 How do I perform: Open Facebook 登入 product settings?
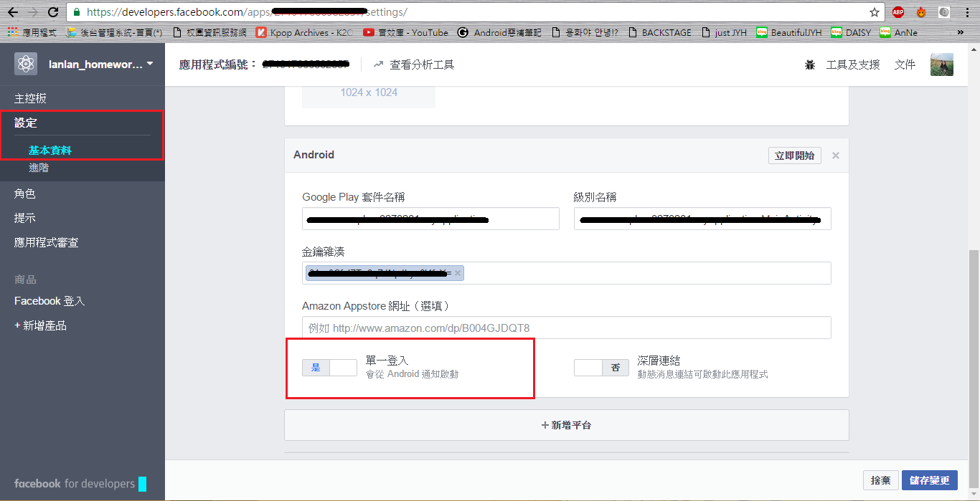(50, 301)
